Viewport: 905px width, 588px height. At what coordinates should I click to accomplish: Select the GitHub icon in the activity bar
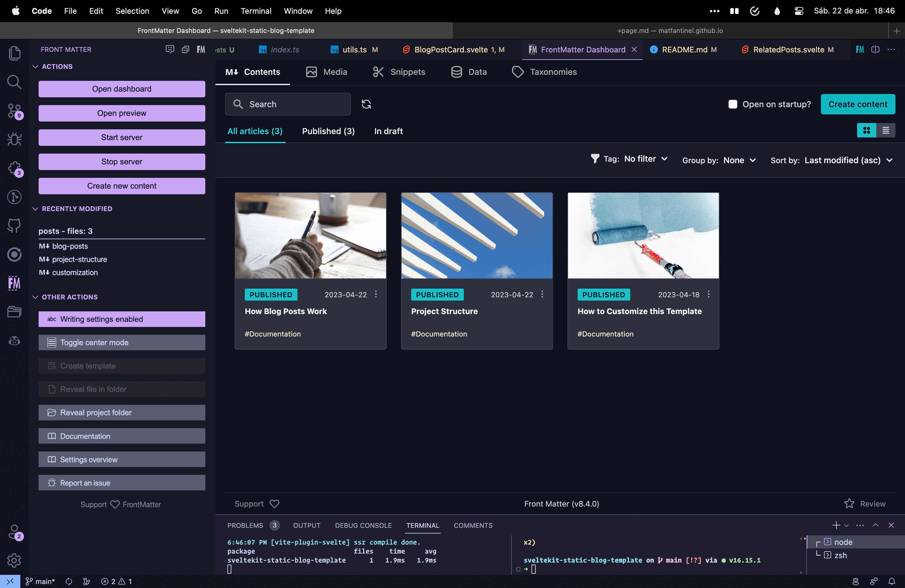(x=14, y=225)
